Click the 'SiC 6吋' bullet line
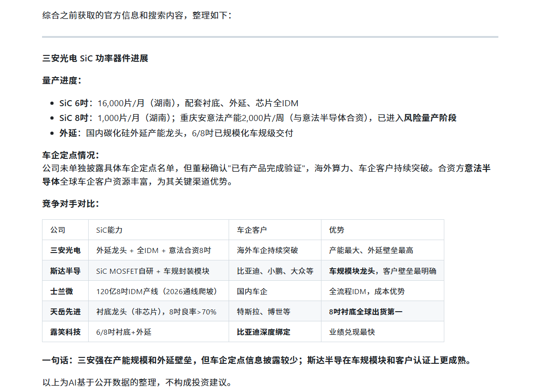This screenshot has width=539, height=392. click(179, 103)
